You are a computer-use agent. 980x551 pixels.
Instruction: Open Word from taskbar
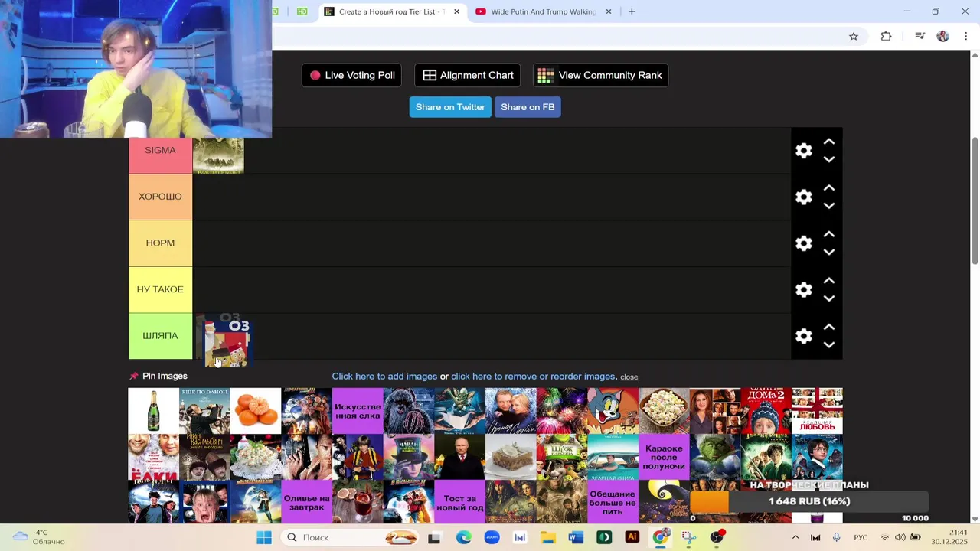click(x=576, y=537)
